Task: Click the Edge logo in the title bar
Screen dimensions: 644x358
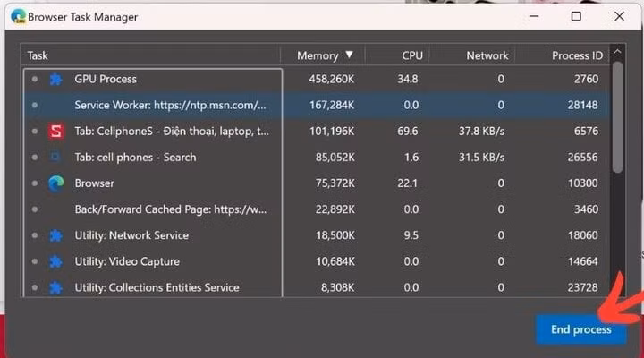Action: tap(18, 16)
